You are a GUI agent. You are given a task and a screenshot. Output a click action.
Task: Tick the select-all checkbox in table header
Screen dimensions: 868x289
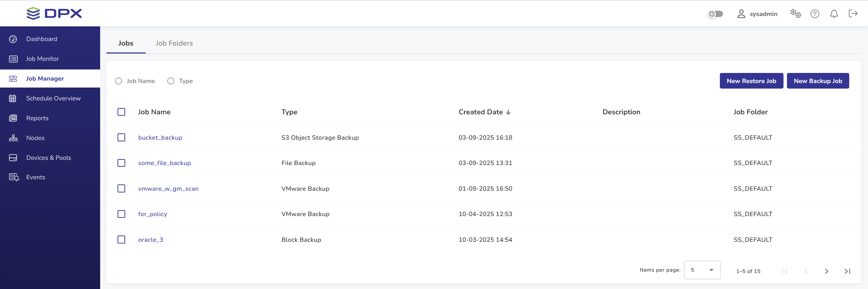pos(121,112)
